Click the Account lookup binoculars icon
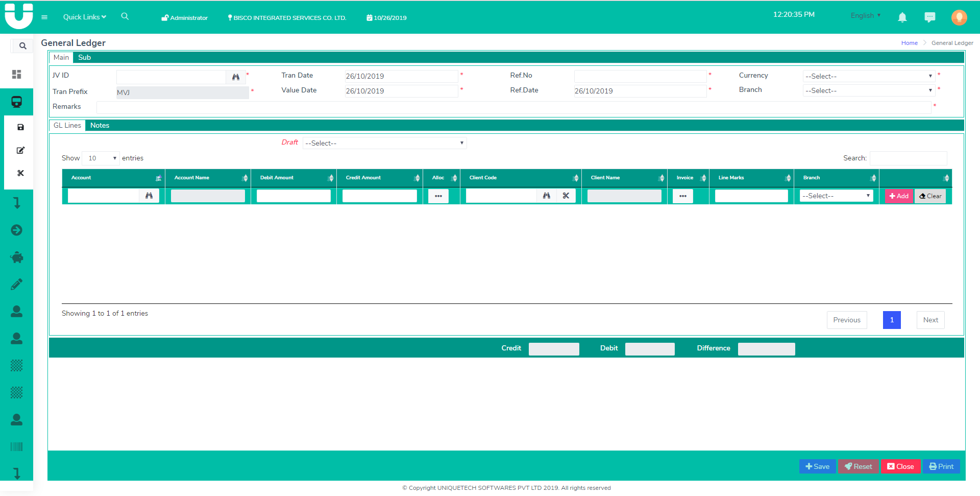This screenshot has height=496, width=980. 149,196
